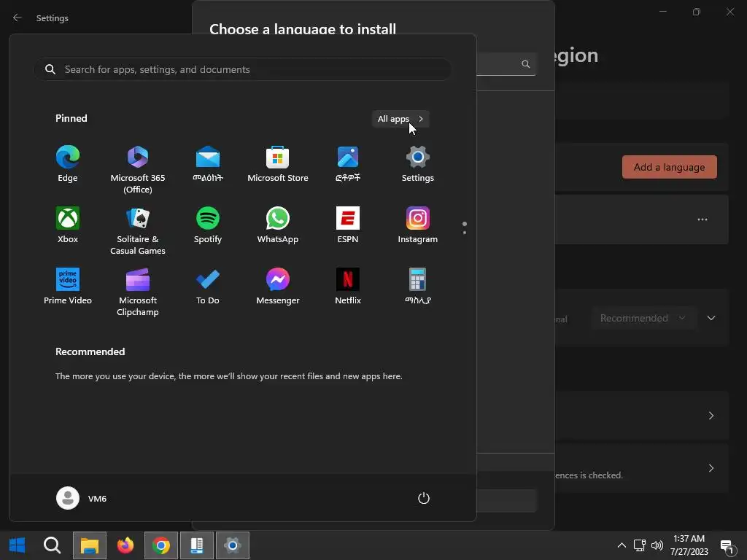The width and height of the screenshot is (747, 560).
Task: Open the Photos app with Amharic label
Action: tap(348, 164)
